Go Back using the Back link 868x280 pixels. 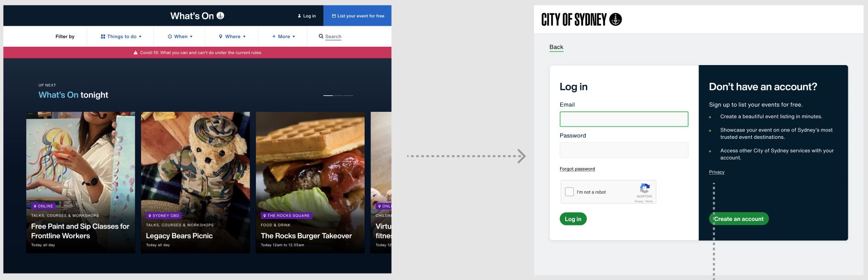tap(556, 47)
